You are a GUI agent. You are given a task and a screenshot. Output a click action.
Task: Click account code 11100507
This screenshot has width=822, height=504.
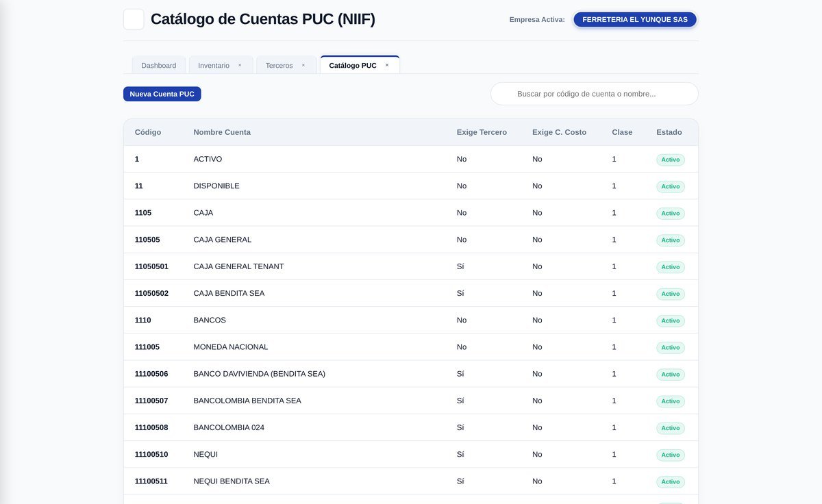pos(151,401)
